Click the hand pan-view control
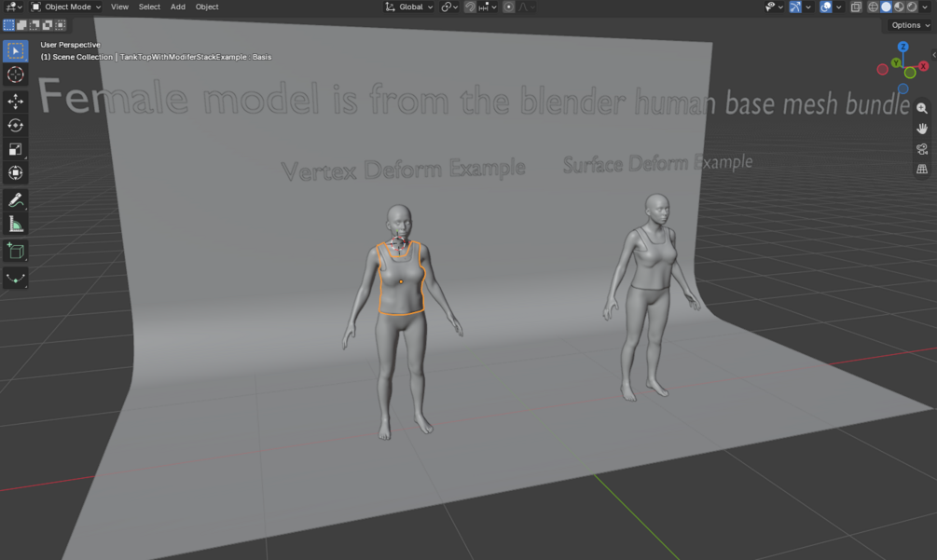This screenshot has height=560, width=937. pyautogui.click(x=922, y=129)
